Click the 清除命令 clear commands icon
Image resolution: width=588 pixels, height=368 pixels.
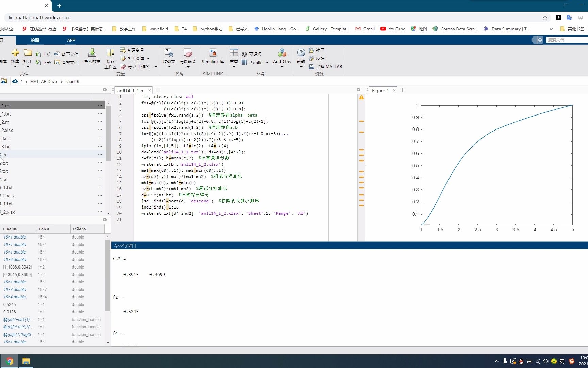coord(187,52)
